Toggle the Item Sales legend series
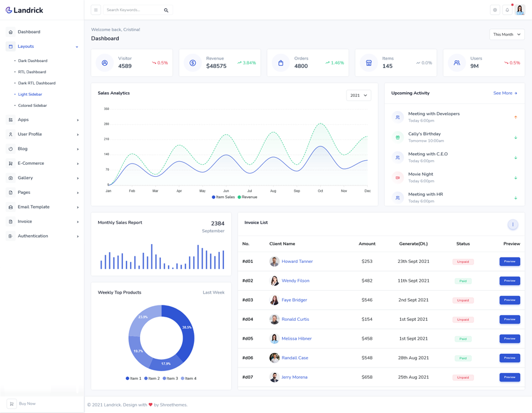This screenshot has width=532, height=413. 223,197
